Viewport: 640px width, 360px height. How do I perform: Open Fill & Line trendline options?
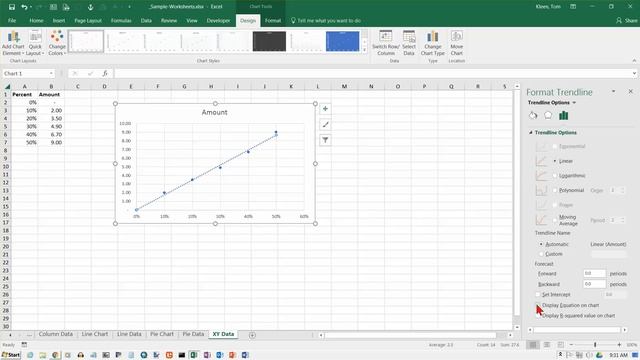tap(533, 116)
